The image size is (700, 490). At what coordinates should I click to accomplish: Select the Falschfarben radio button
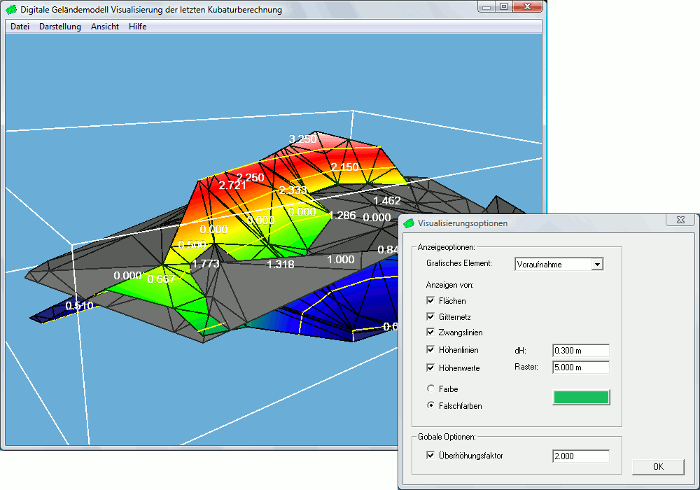(430, 406)
